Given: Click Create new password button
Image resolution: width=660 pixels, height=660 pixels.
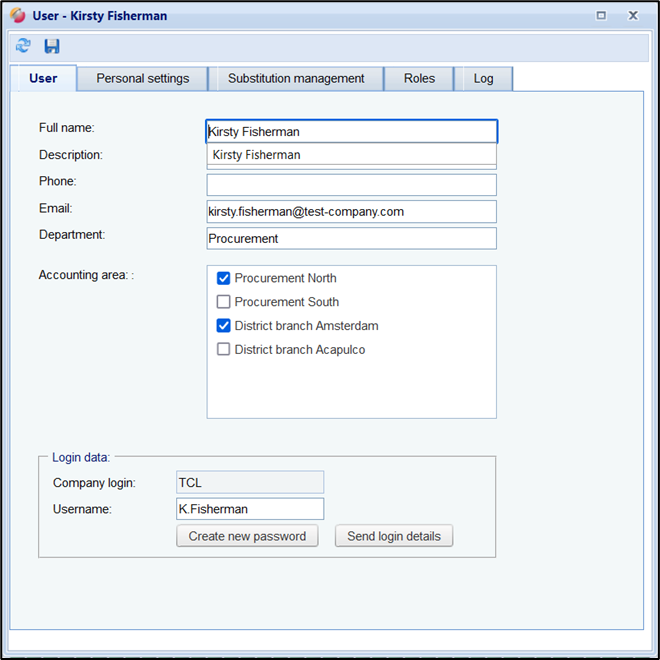Looking at the screenshot, I should tap(247, 536).
